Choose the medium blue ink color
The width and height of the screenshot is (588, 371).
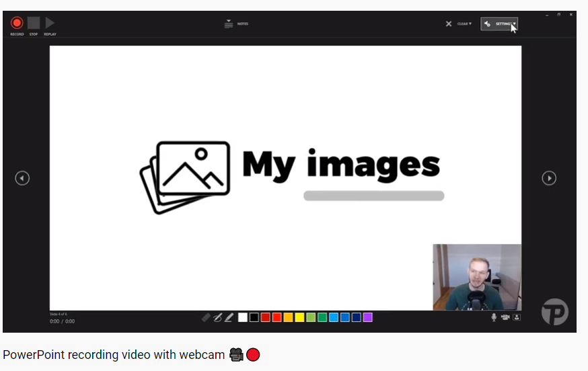345,317
